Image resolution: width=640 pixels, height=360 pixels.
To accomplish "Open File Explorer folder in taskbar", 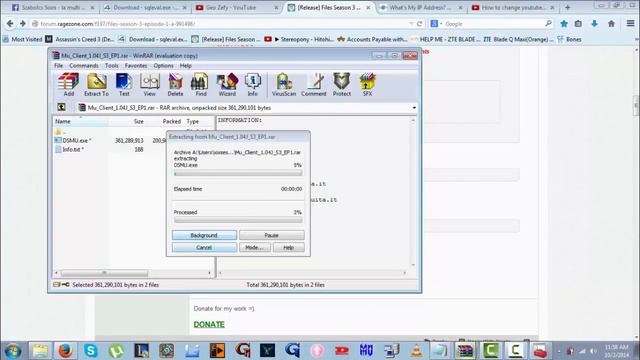I will [40, 351].
